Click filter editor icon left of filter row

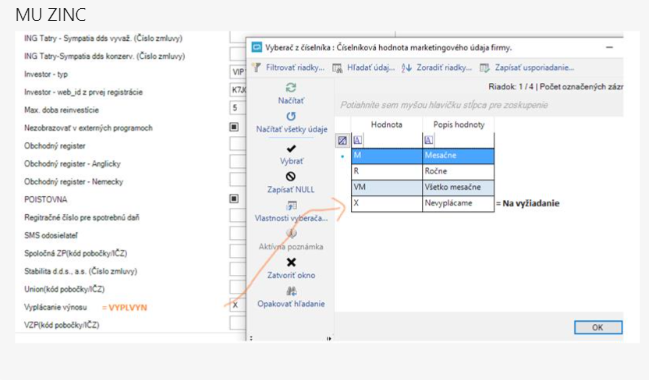click(x=342, y=141)
